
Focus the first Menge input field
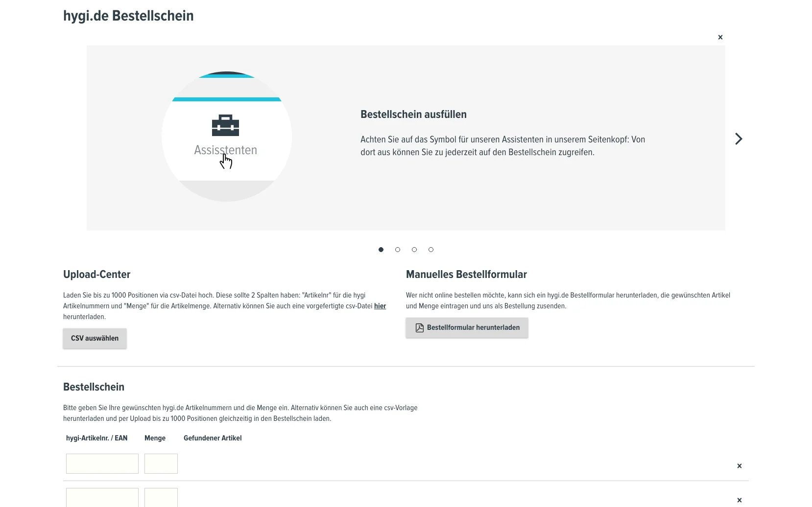pos(161,463)
